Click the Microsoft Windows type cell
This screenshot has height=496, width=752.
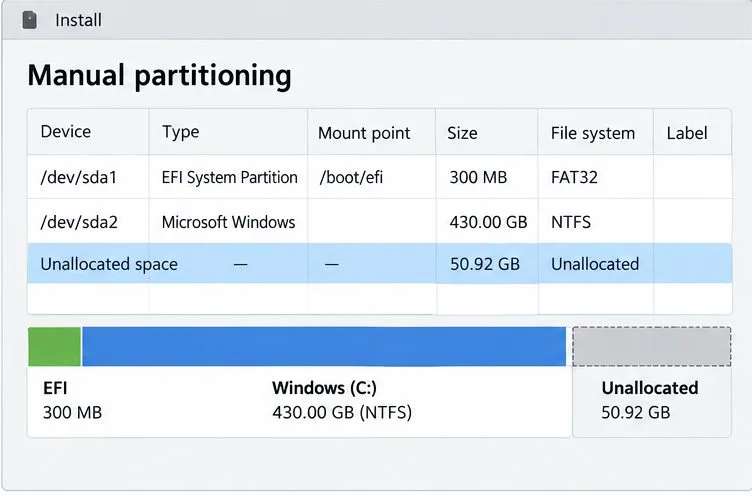(228, 222)
